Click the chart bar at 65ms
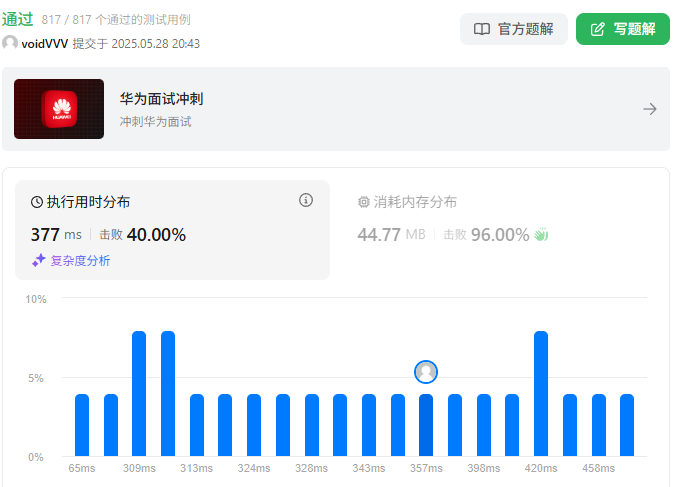The image size is (691, 487). point(82,425)
